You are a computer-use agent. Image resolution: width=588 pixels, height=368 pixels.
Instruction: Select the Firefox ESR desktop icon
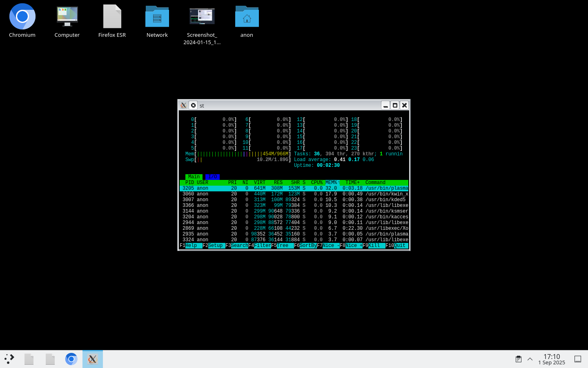112,21
